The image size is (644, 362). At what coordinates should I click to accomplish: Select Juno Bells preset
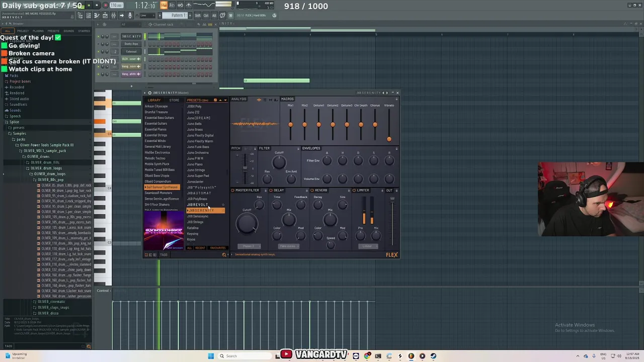pyautogui.click(x=194, y=124)
